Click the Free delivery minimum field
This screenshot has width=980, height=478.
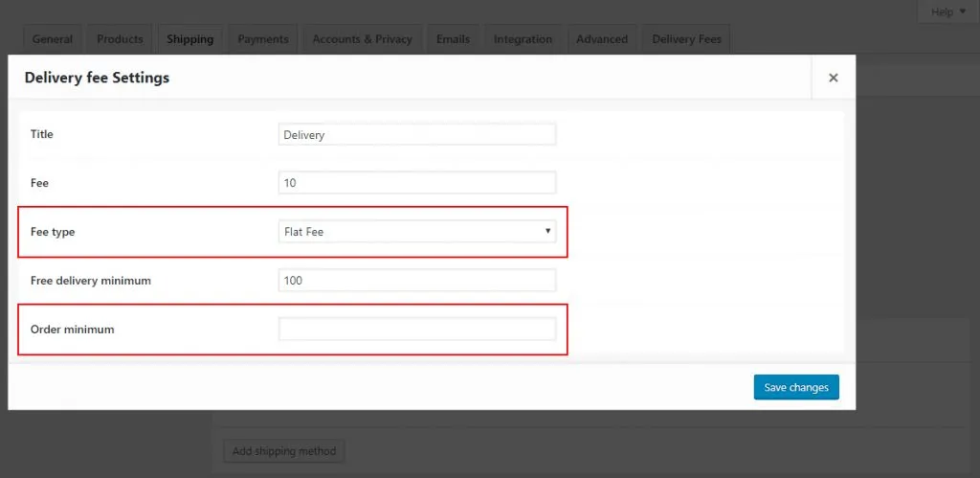(x=417, y=281)
